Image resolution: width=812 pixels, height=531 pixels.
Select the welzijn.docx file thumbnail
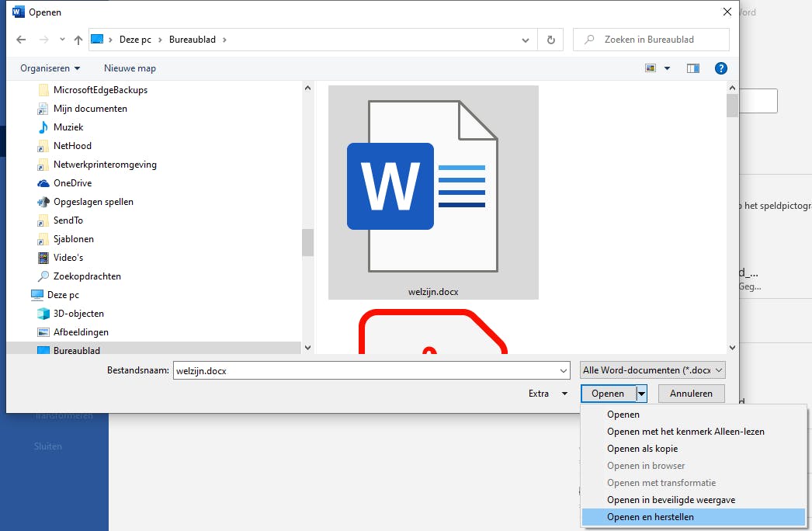pyautogui.click(x=433, y=193)
